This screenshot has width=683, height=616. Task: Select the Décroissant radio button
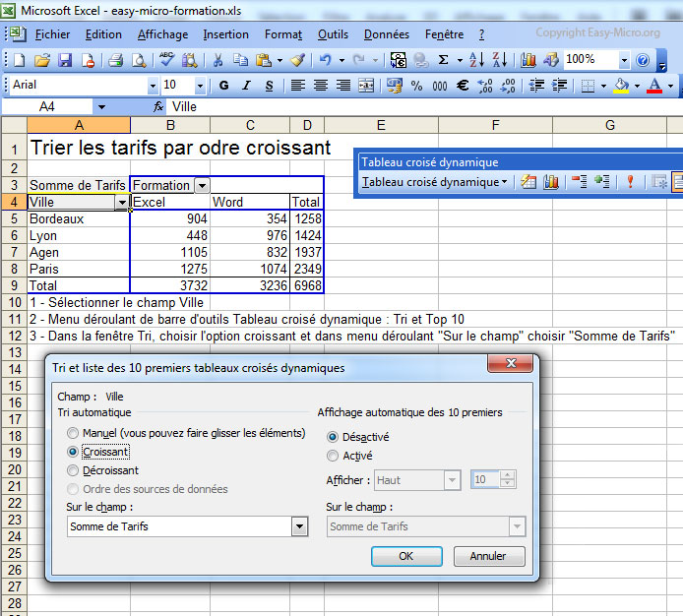click(x=73, y=470)
